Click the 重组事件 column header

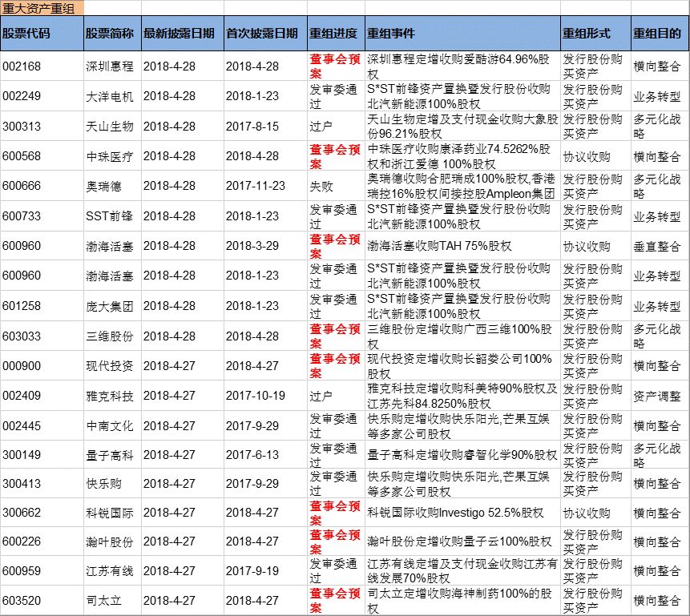tap(462, 34)
